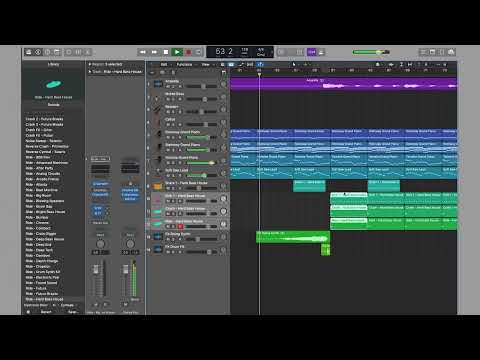Open the Editors scissors icon
This screenshot has width=480, height=360.
88,52
